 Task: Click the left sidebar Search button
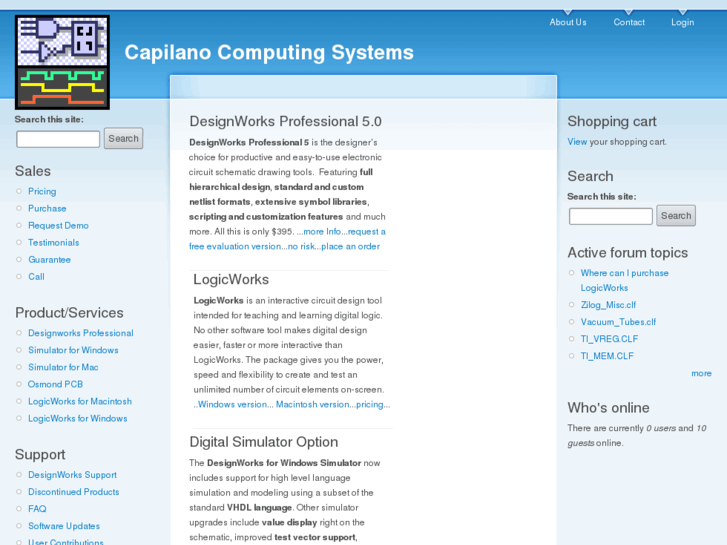(x=123, y=139)
